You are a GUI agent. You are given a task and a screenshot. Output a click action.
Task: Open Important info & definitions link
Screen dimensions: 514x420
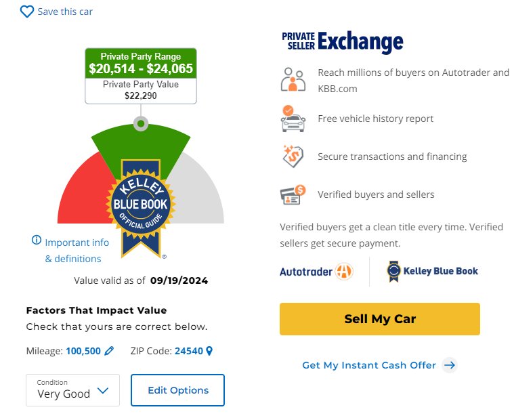coord(77,251)
